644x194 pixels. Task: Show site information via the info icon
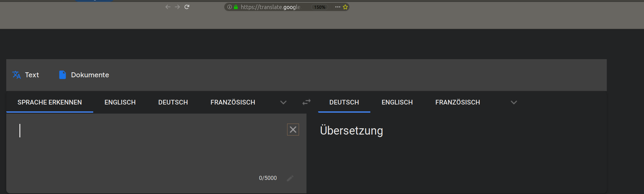pyautogui.click(x=230, y=7)
